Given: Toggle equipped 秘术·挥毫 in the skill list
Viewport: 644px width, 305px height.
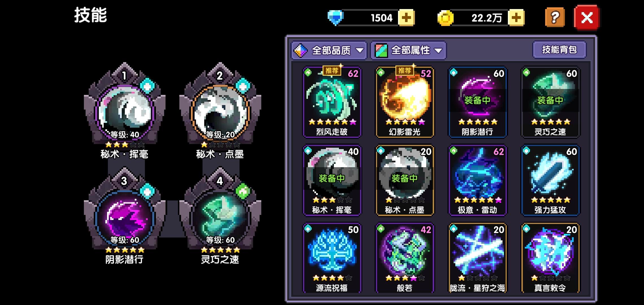Looking at the screenshot, I should (332, 180).
